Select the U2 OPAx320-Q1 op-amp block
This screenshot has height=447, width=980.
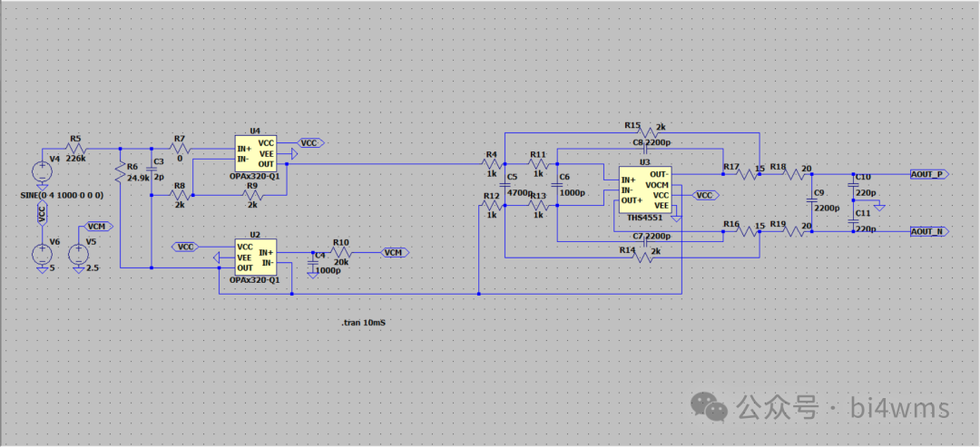(255, 258)
